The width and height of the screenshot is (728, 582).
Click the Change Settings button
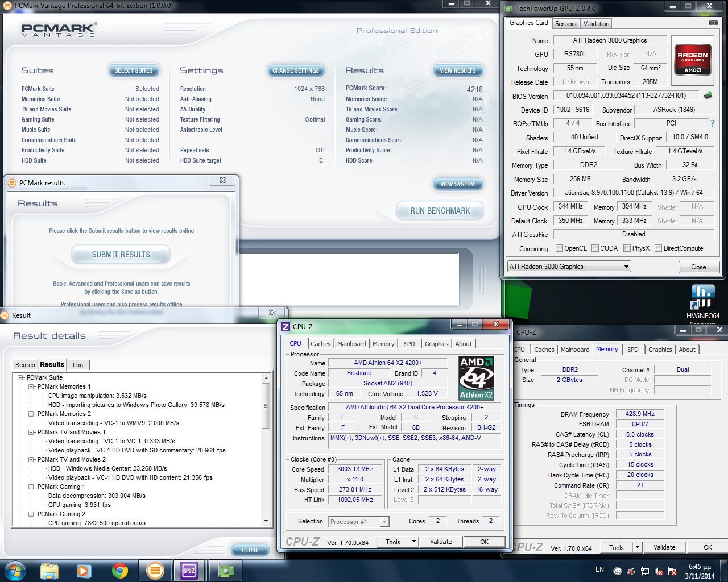(296, 71)
